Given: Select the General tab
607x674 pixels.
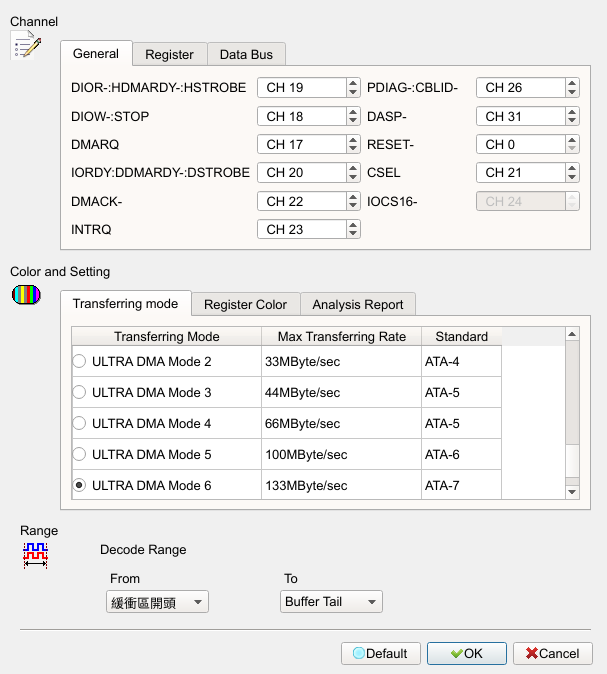Looking at the screenshot, I should point(96,54).
